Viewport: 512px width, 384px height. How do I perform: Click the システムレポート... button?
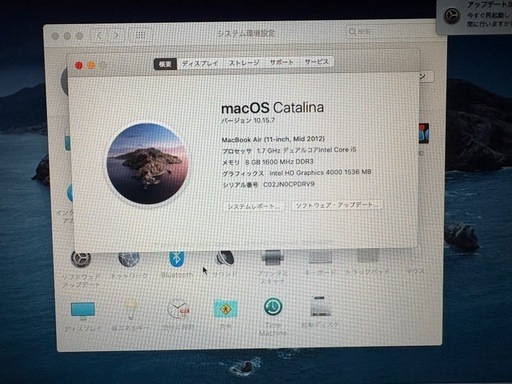pyautogui.click(x=253, y=207)
